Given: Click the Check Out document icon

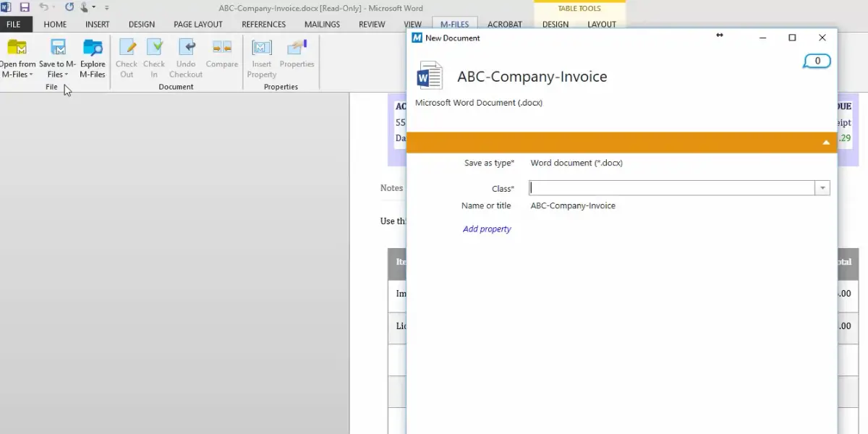Looking at the screenshot, I should (127, 48).
